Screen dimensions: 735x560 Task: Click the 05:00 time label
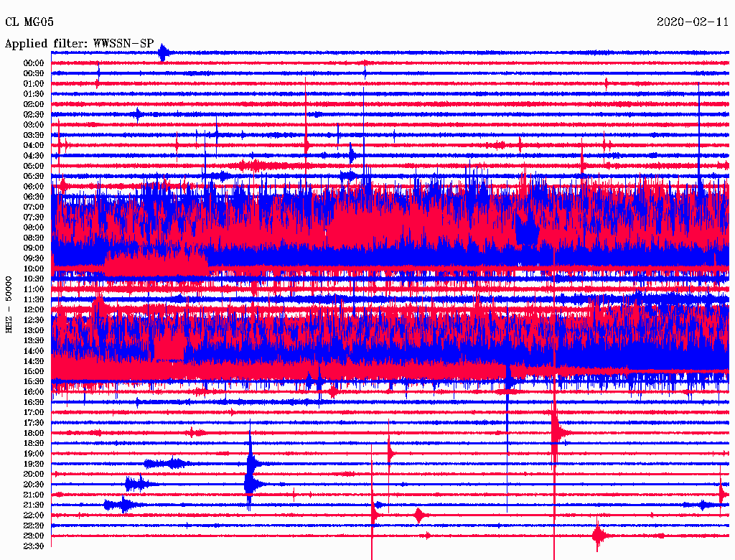[34, 166]
